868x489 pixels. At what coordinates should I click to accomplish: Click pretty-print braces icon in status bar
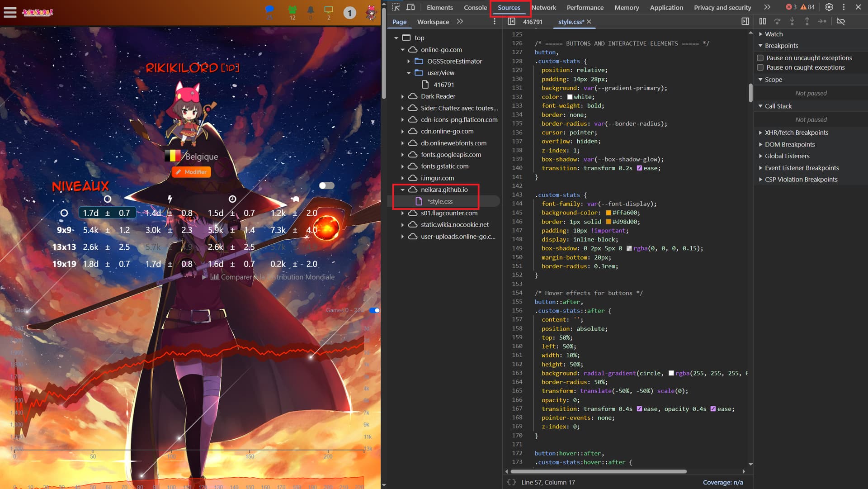[x=511, y=482]
